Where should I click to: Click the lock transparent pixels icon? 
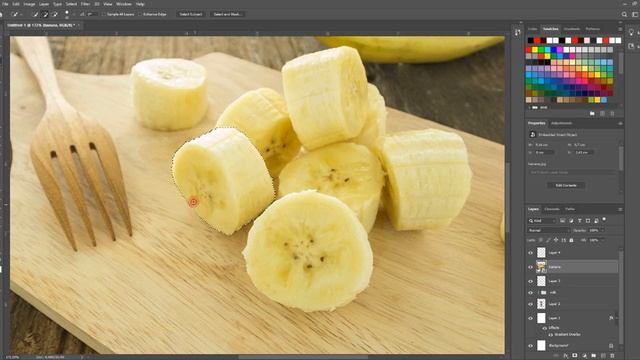[541, 240]
